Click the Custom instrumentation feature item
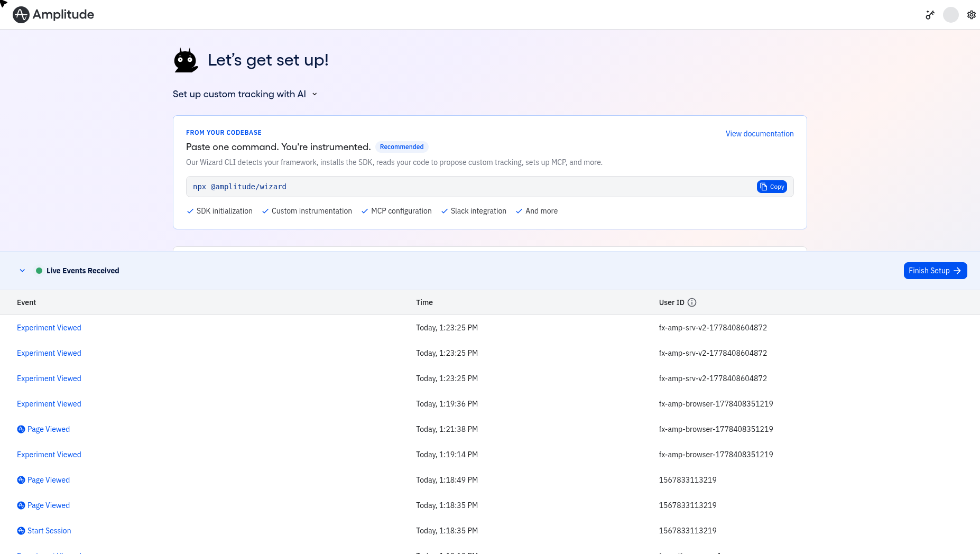The height and width of the screenshot is (554, 980). pos(307,211)
